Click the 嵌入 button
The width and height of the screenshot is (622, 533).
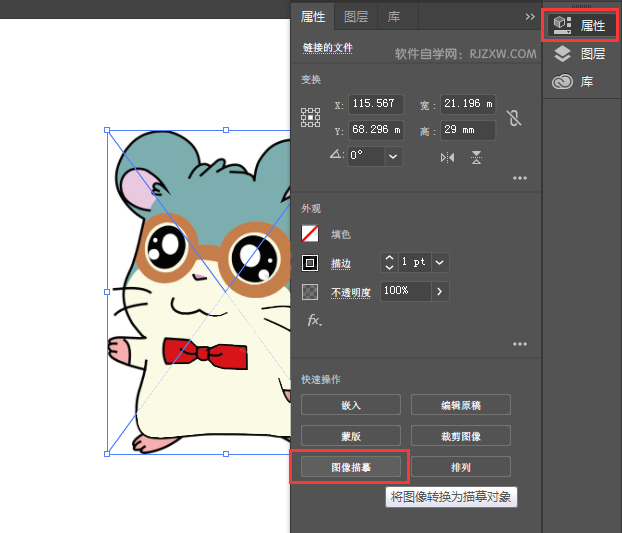click(x=351, y=405)
